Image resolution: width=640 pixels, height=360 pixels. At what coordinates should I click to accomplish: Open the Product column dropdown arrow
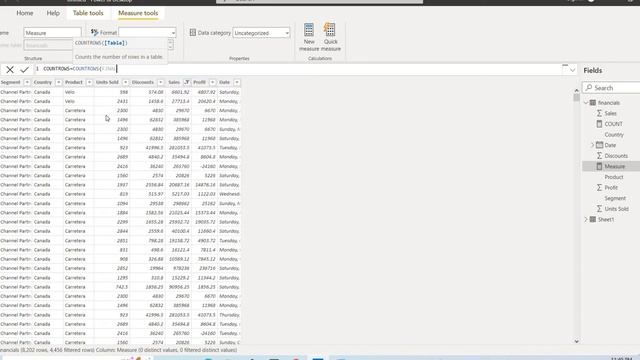(x=89, y=82)
